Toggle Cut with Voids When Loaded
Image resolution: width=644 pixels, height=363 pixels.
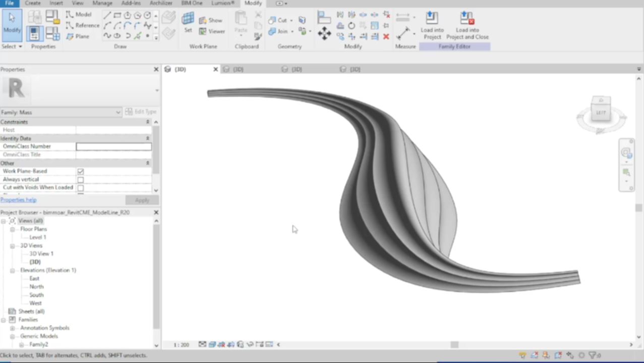[x=80, y=188]
